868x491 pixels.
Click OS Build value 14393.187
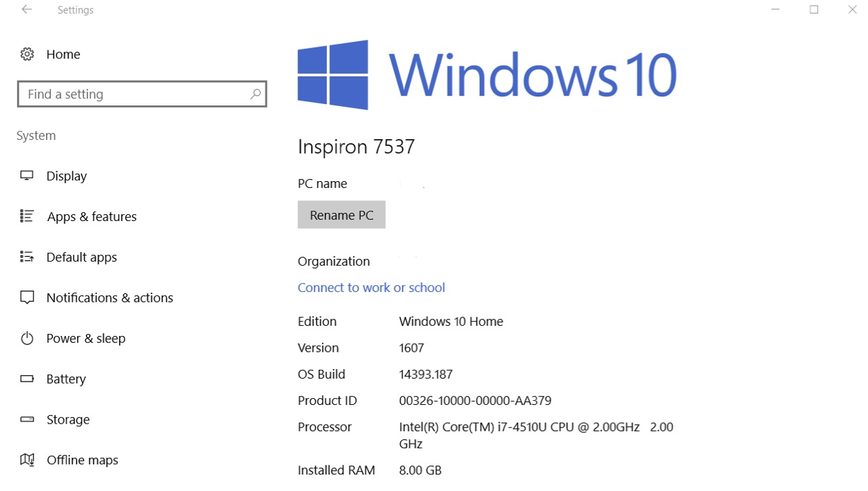click(425, 374)
